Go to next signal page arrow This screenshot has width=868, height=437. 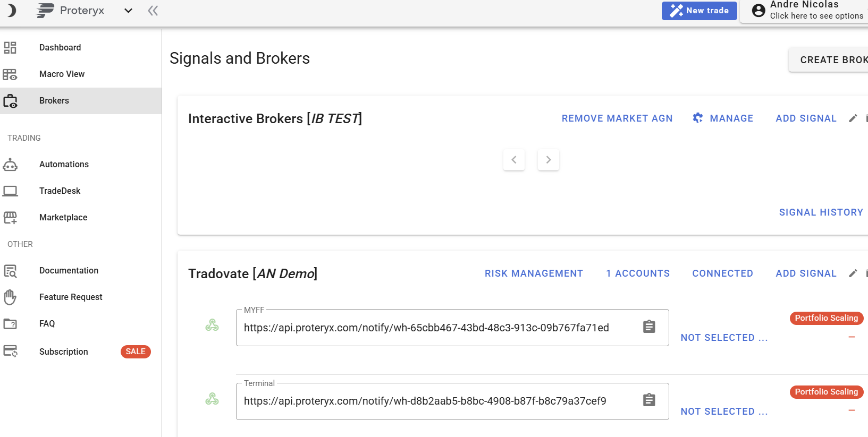pyautogui.click(x=549, y=160)
